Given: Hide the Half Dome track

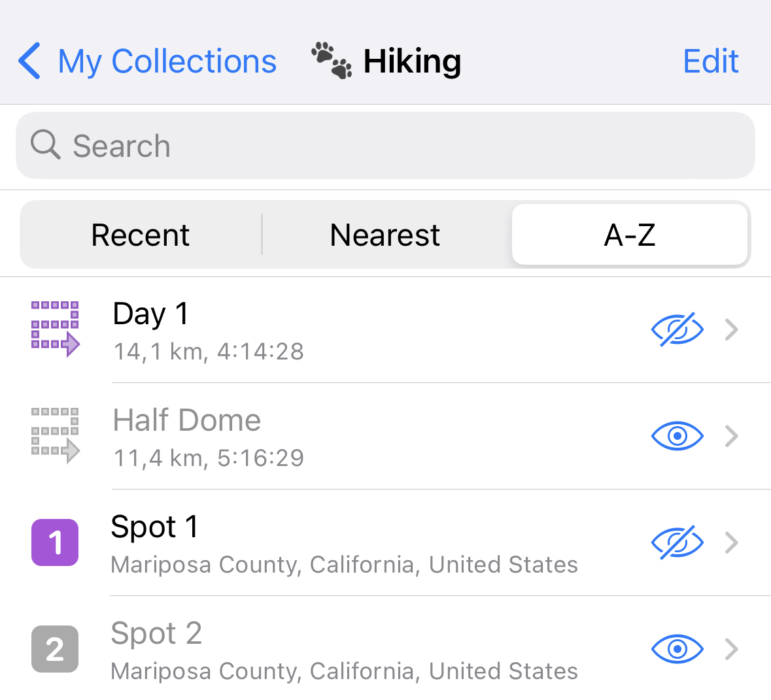Looking at the screenshot, I should [677, 436].
